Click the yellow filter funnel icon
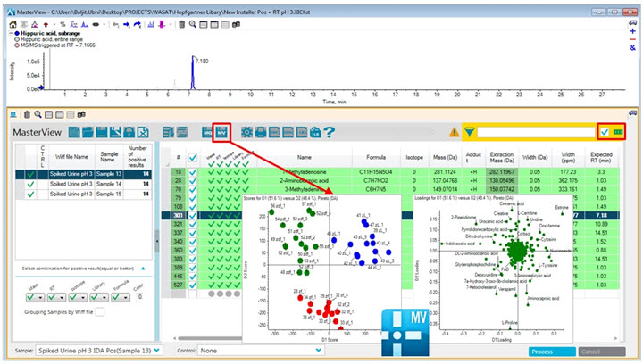The height and width of the screenshot is (364, 643). pos(469,132)
